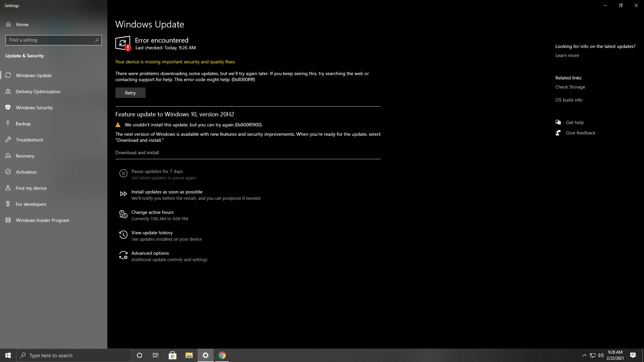Click Type here to search box

click(x=74, y=355)
